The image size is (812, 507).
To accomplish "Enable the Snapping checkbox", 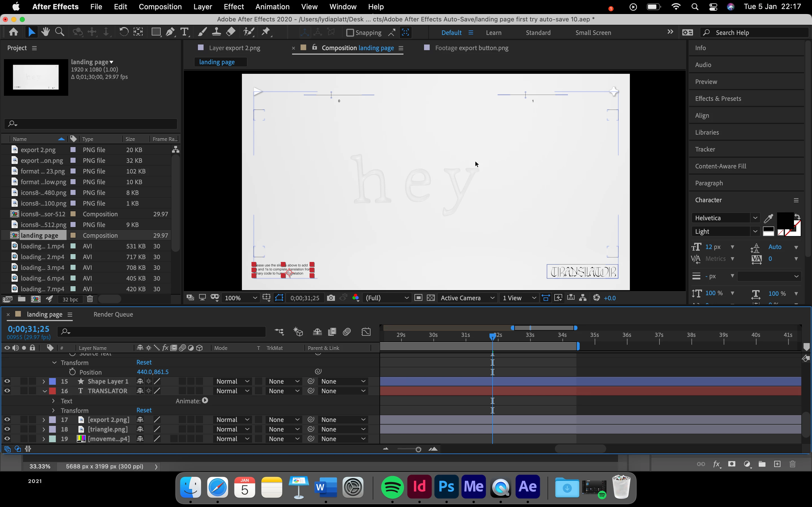I will pyautogui.click(x=350, y=32).
